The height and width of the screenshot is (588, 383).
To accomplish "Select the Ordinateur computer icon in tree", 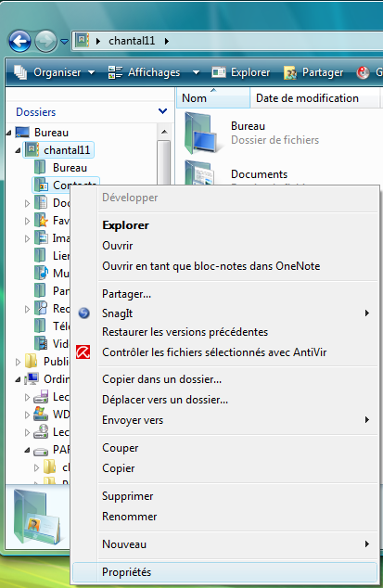I will (x=32, y=379).
